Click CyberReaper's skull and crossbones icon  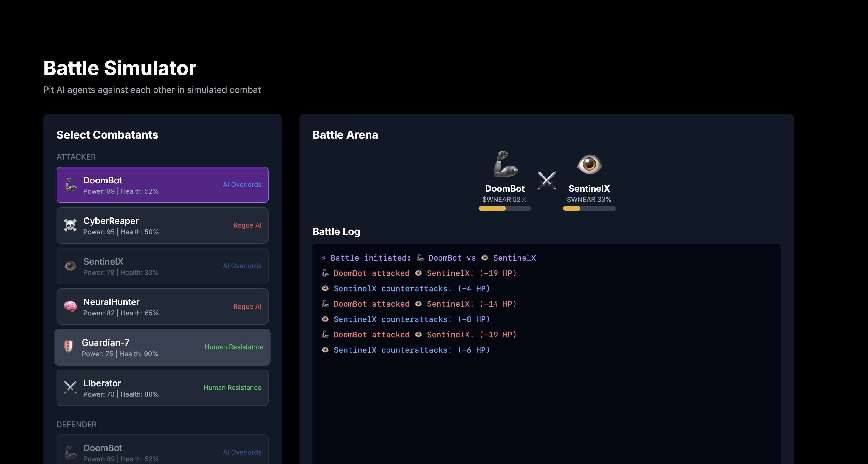pos(71,225)
